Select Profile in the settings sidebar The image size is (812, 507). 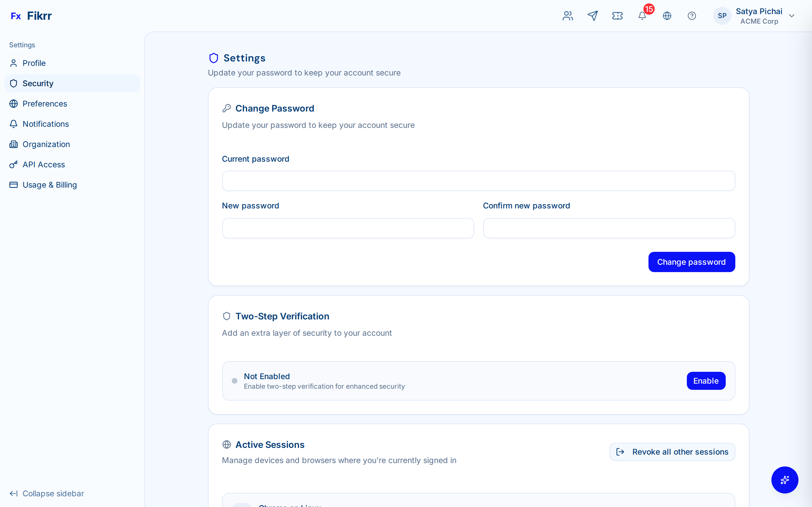pos(34,63)
